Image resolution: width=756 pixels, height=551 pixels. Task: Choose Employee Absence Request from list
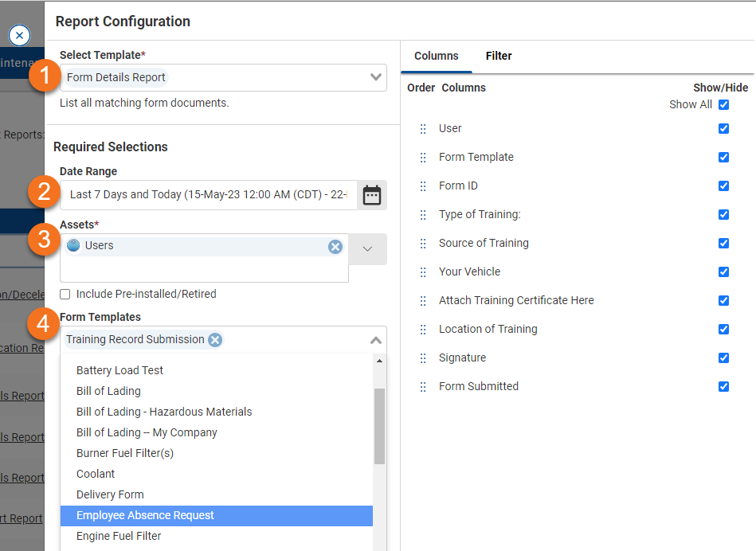[145, 515]
